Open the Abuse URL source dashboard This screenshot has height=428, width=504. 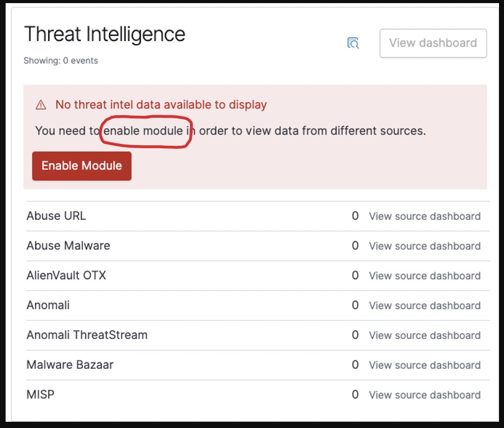click(425, 216)
